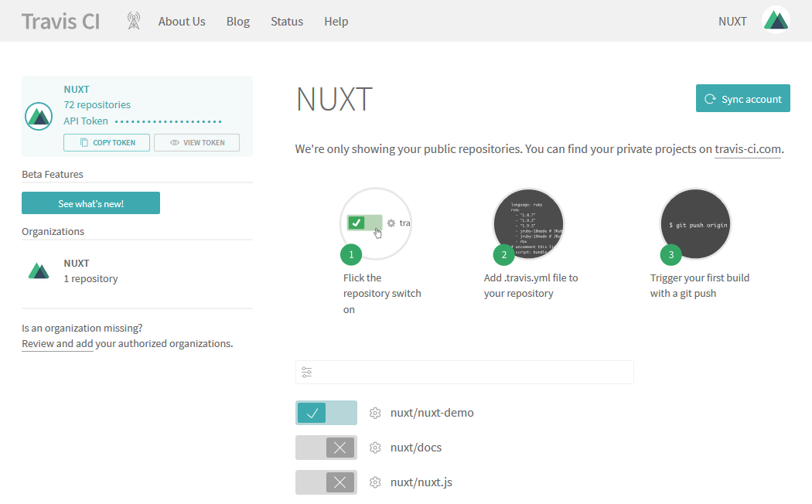Click the NUXT organization logo in sidebar
This screenshot has height=504, width=812.
click(39, 271)
